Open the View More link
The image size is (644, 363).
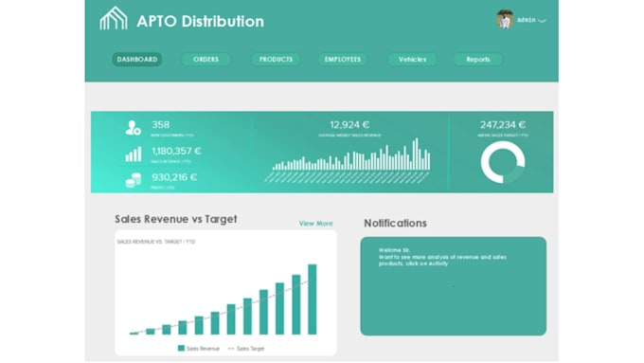click(x=315, y=224)
